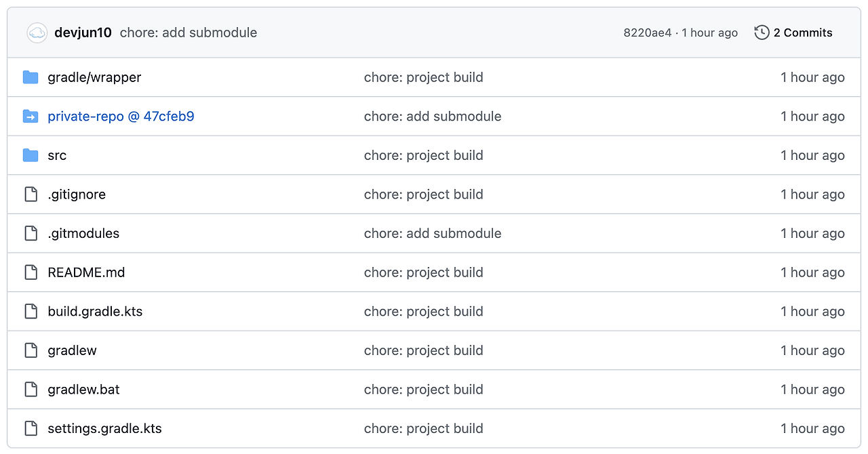The height and width of the screenshot is (454, 868).
Task: Click the private-repo submodule folder icon
Action: pyautogui.click(x=31, y=117)
